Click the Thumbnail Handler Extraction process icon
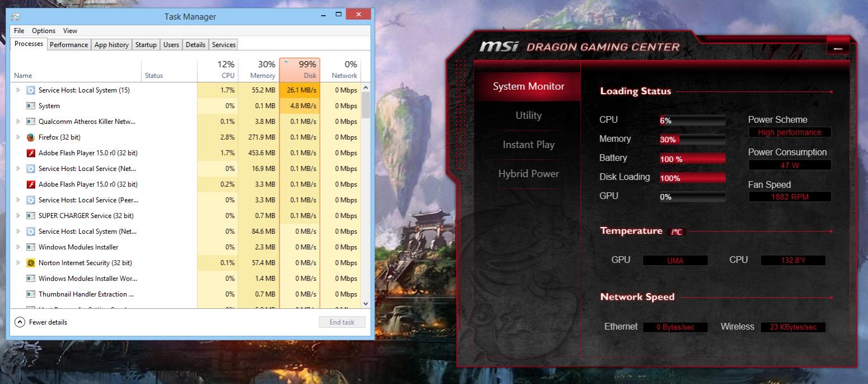 31,294
